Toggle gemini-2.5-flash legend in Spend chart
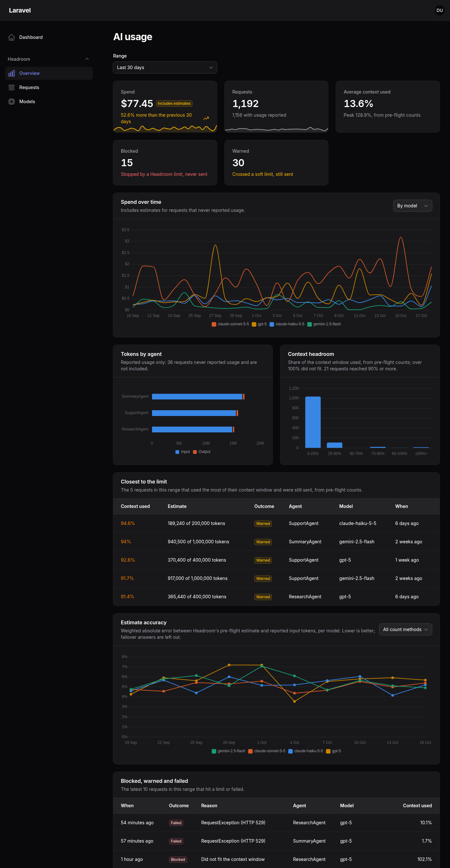450x868 pixels. point(324,324)
